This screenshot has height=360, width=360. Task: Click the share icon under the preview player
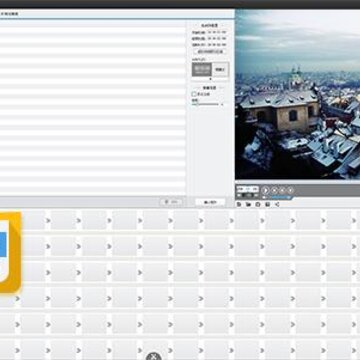pyautogui.click(x=277, y=204)
